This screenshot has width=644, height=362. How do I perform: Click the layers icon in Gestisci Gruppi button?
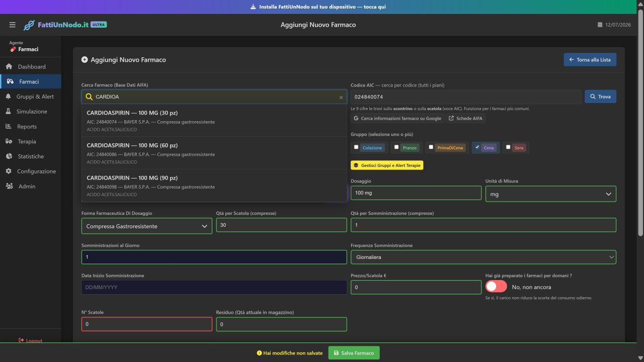click(x=356, y=165)
